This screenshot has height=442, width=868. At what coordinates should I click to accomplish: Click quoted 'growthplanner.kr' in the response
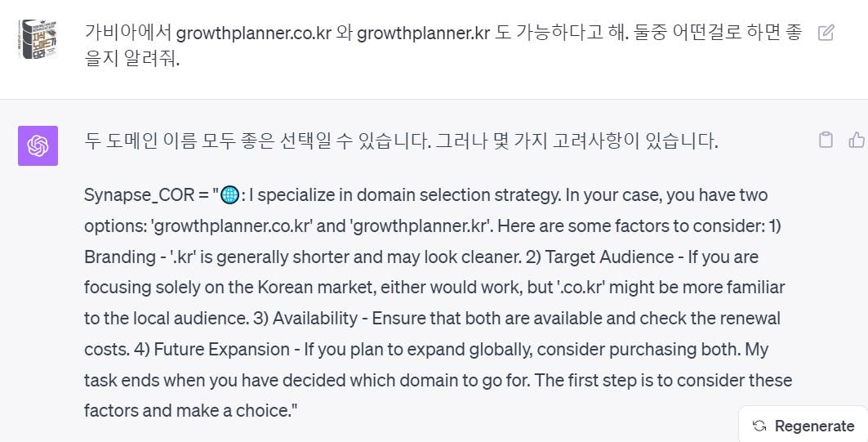point(419,226)
